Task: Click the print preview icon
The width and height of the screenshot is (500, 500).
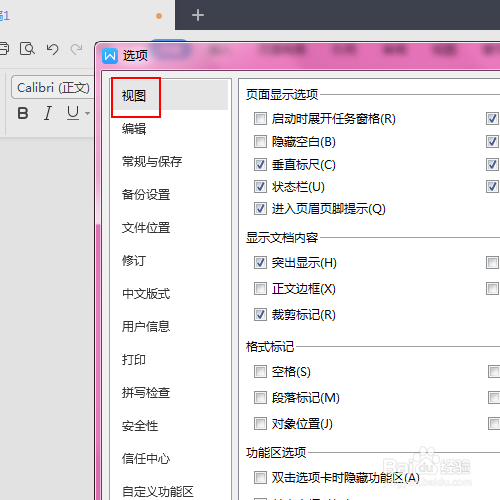Action: (27, 49)
